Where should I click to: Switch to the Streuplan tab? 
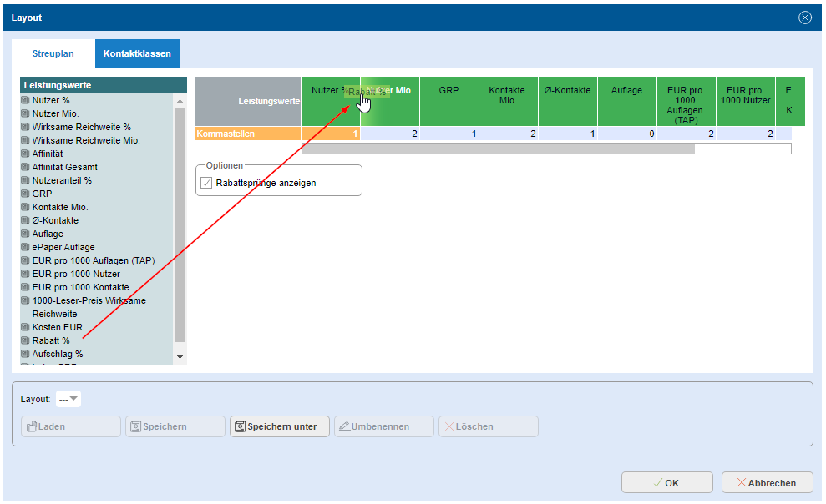click(x=53, y=54)
